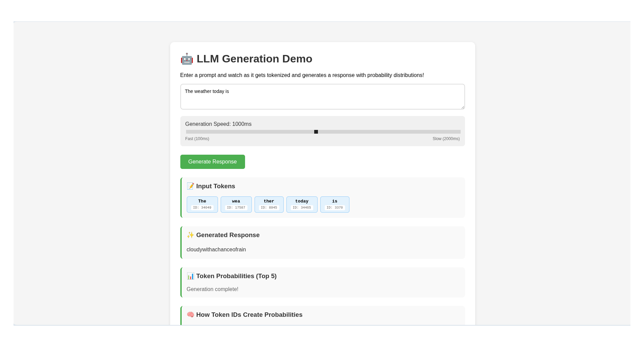The width and height of the screenshot is (644, 347).
Task: Select the "is" input token chip
Action: point(335,205)
